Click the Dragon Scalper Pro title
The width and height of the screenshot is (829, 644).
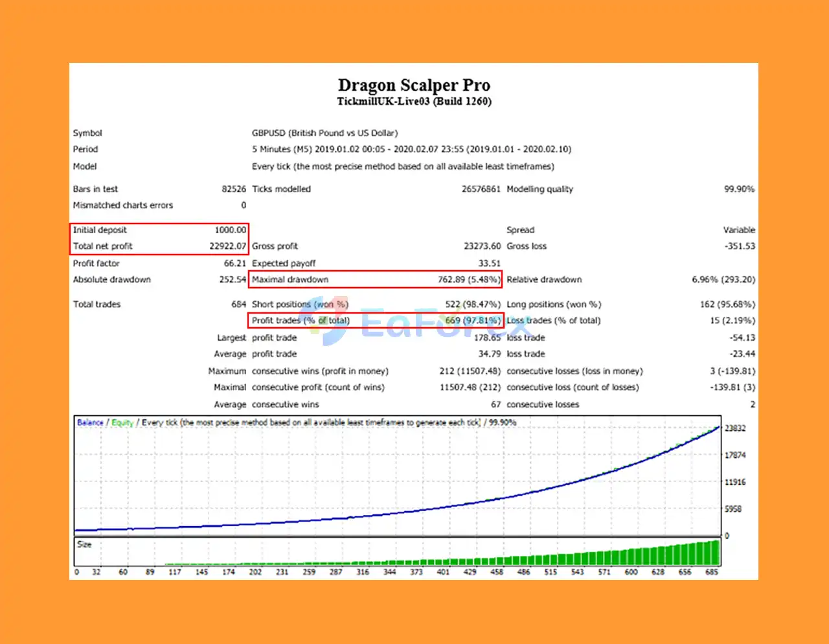pos(414,85)
